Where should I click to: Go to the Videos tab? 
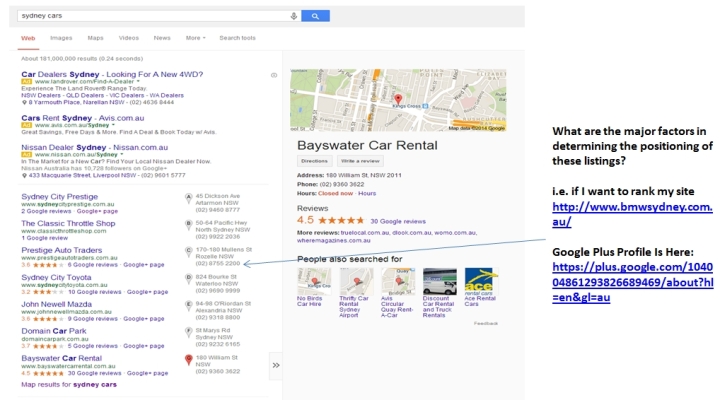click(129, 38)
